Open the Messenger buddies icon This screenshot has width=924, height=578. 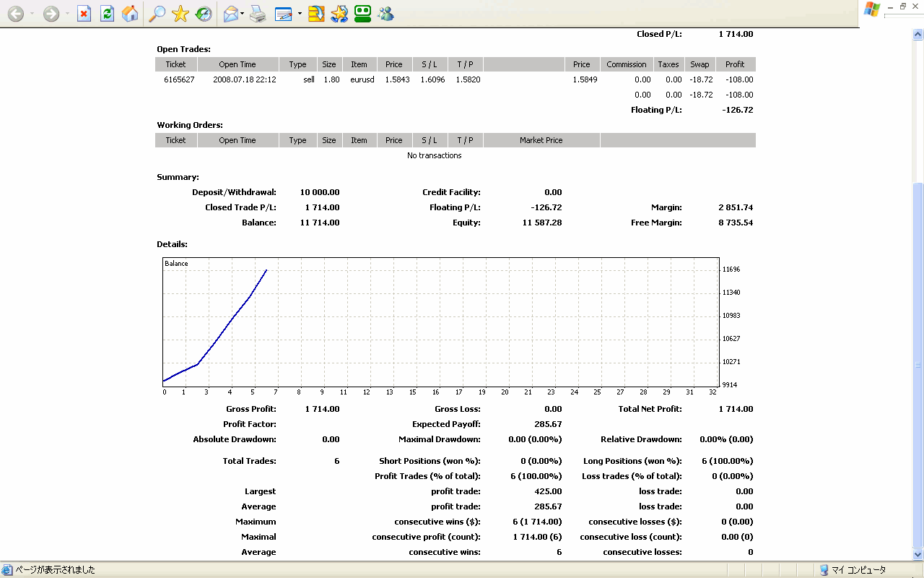385,14
